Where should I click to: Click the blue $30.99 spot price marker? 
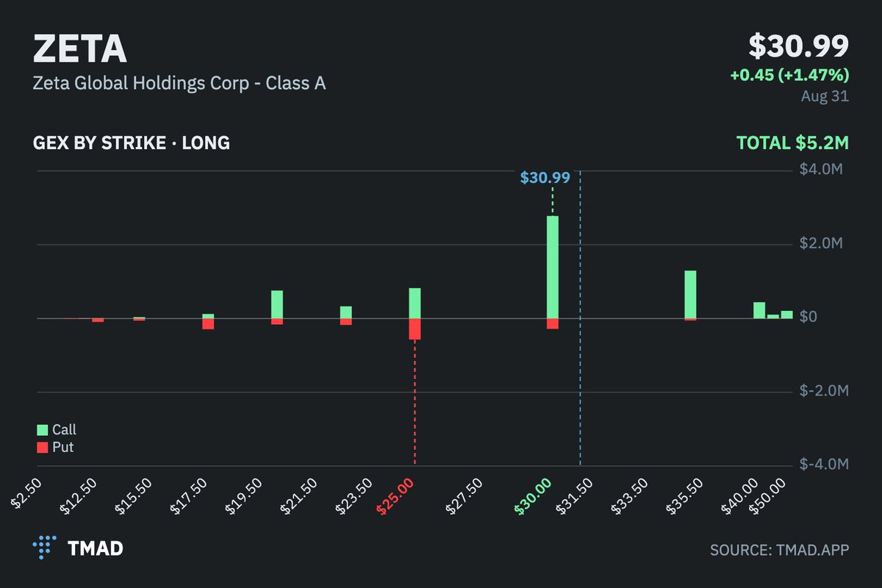(545, 178)
